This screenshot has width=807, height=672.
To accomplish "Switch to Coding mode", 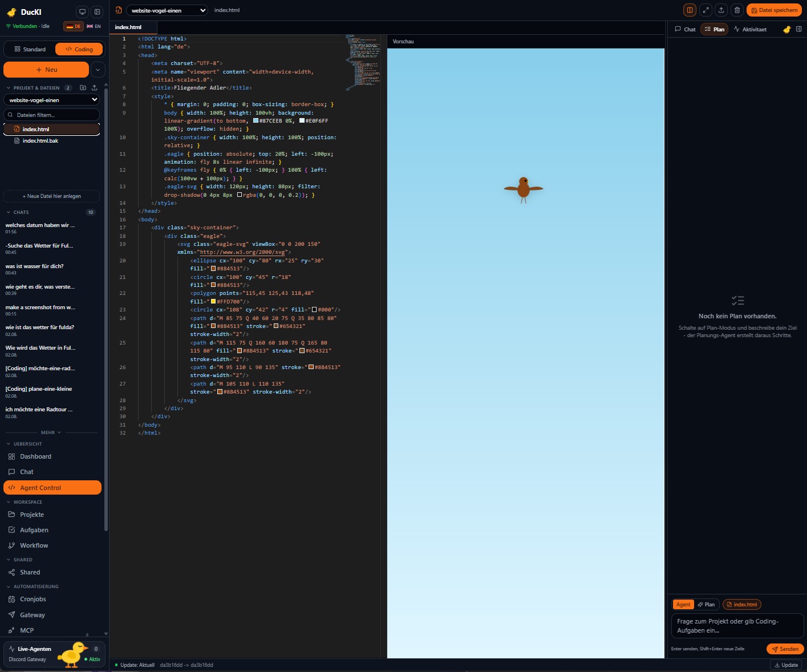I will [79, 49].
